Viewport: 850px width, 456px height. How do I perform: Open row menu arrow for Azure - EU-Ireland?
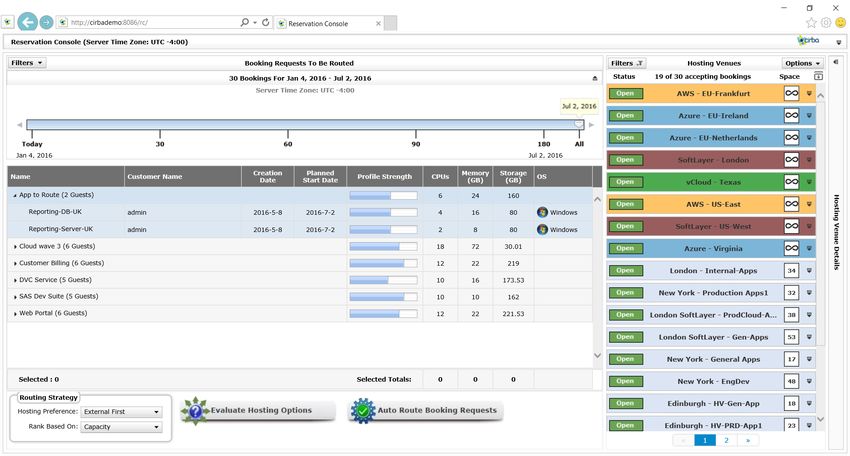pos(809,115)
